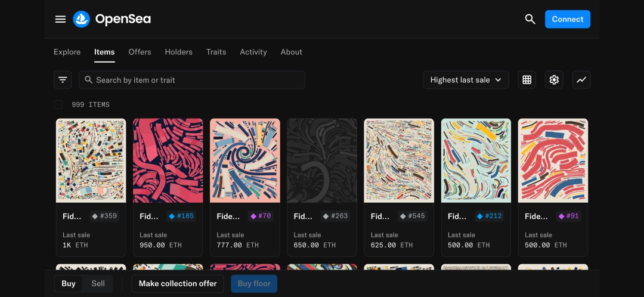The width and height of the screenshot is (644, 297).
Task: Click the 650.00 ETH last sale price
Action: click(315, 245)
